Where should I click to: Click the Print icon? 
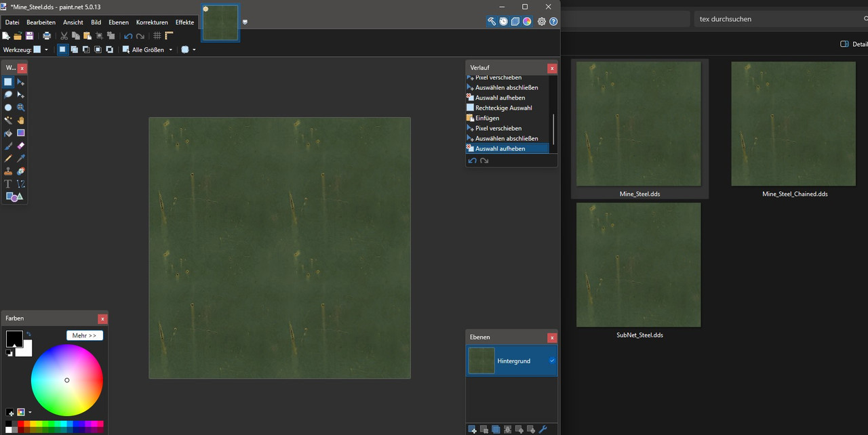pyautogui.click(x=47, y=36)
